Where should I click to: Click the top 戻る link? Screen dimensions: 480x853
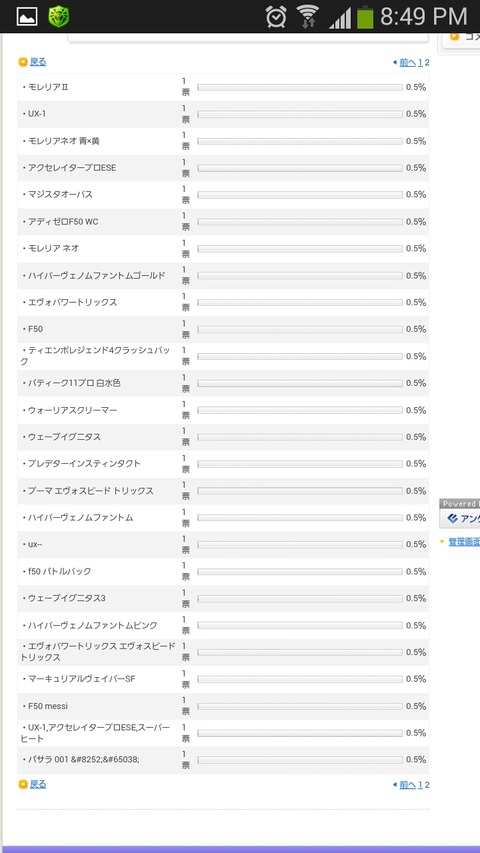point(38,62)
